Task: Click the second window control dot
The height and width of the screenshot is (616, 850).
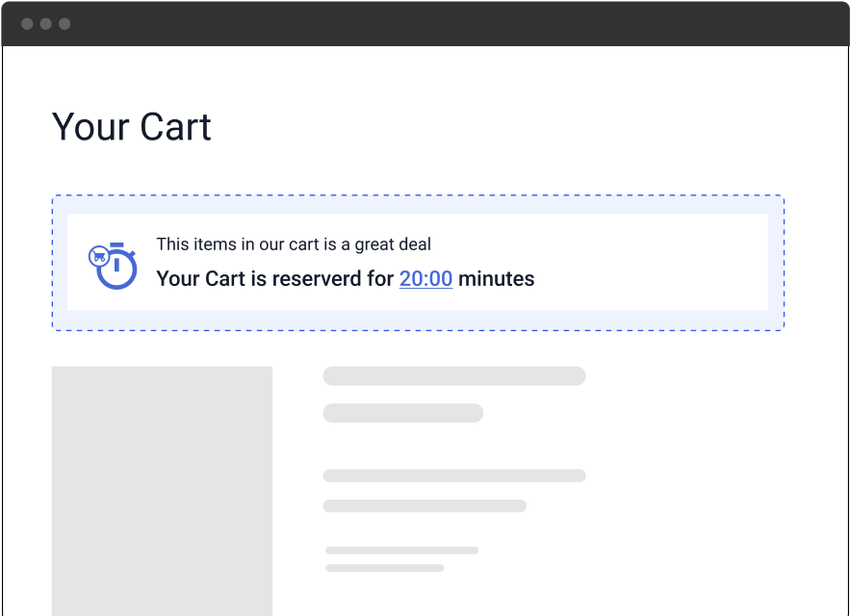Action: (x=46, y=24)
